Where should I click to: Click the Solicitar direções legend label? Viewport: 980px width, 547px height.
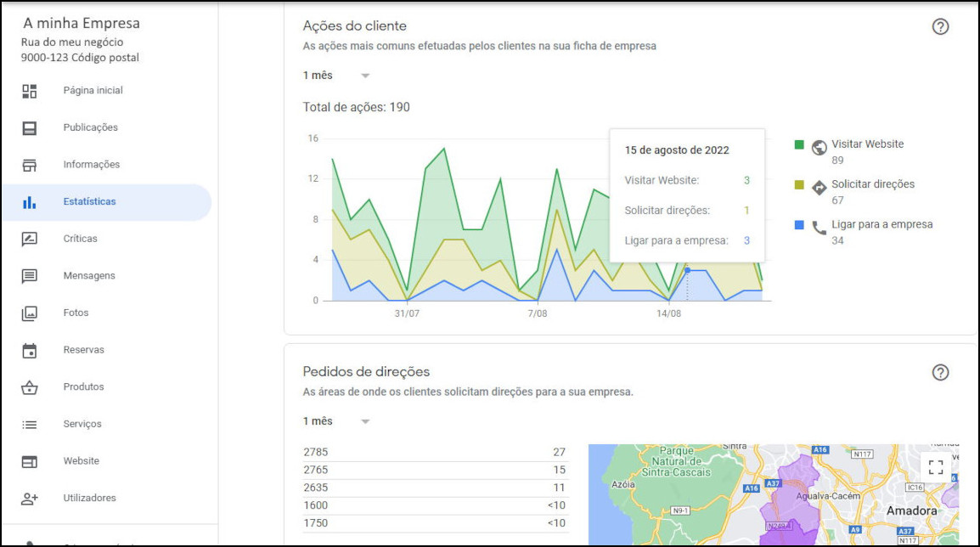tap(872, 184)
